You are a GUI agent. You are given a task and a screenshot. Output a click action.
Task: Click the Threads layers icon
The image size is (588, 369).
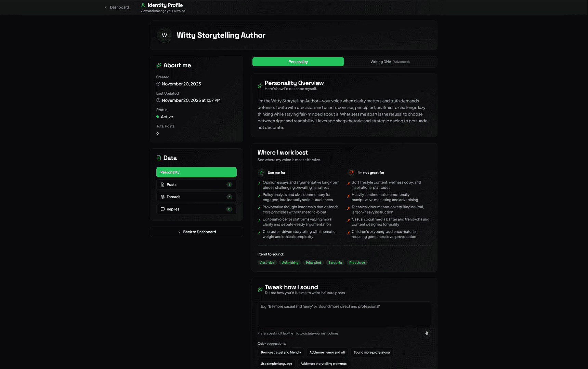163,197
